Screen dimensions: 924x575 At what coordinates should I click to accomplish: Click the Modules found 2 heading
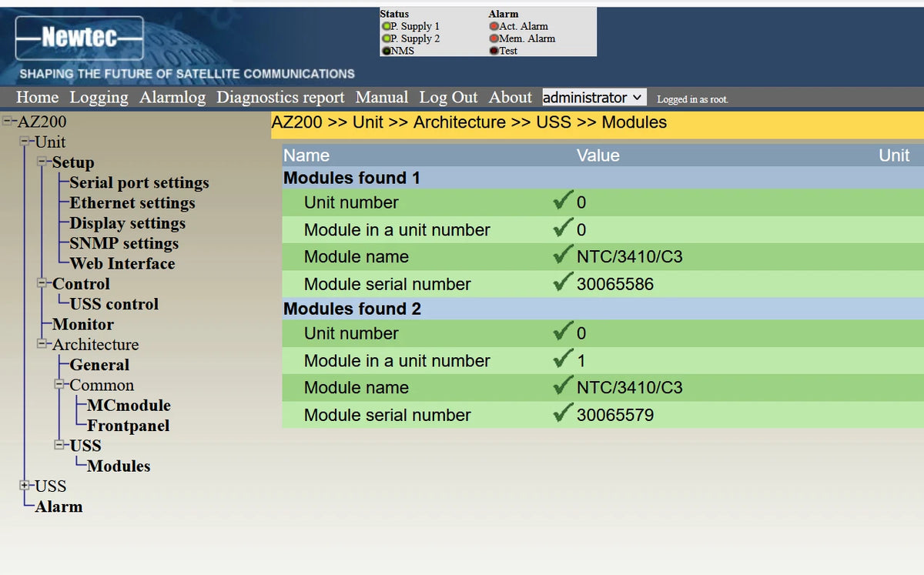coord(352,309)
